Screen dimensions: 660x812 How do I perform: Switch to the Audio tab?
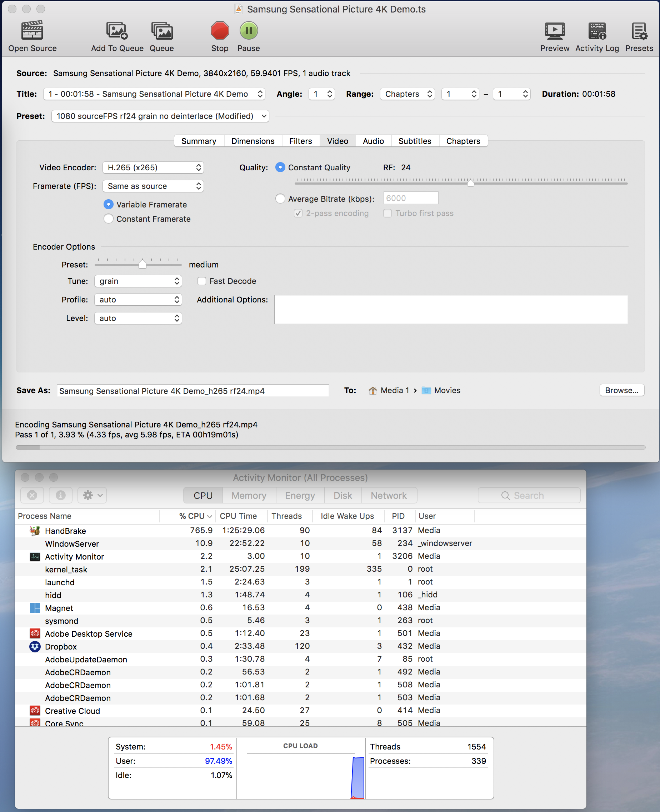pos(373,141)
